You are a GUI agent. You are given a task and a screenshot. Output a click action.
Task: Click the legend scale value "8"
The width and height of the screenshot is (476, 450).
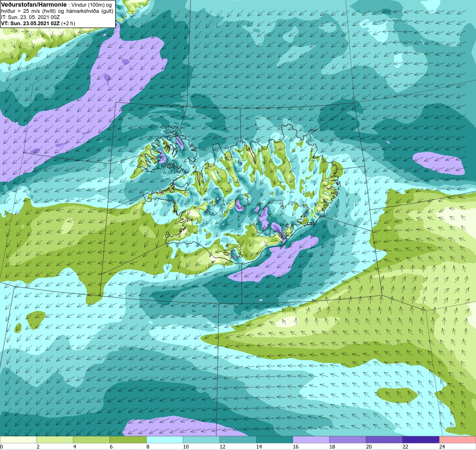pos(148,447)
